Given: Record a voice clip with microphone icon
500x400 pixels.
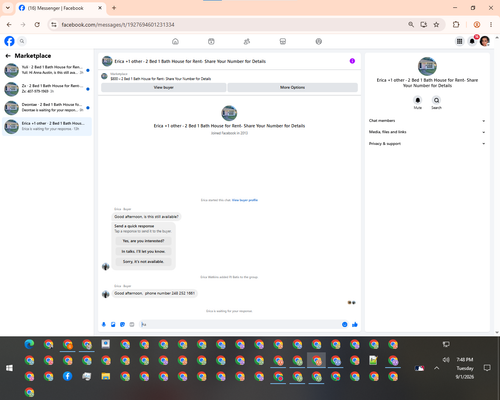Looking at the screenshot, I should tap(104, 324).
